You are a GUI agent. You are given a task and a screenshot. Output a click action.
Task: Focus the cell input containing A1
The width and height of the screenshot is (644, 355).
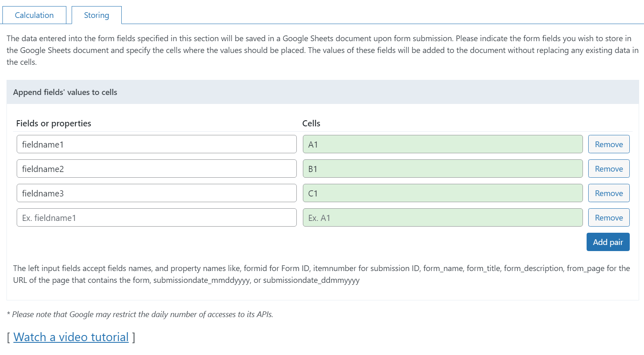[442, 144]
